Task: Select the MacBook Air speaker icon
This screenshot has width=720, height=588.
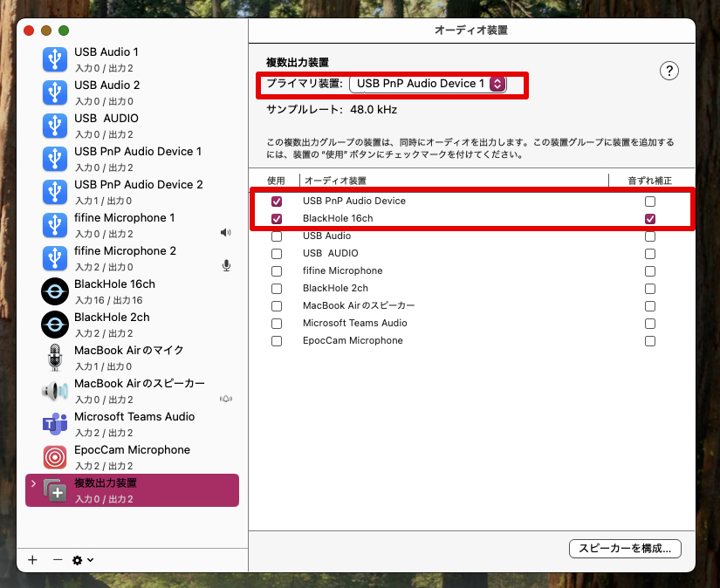Action: point(55,391)
